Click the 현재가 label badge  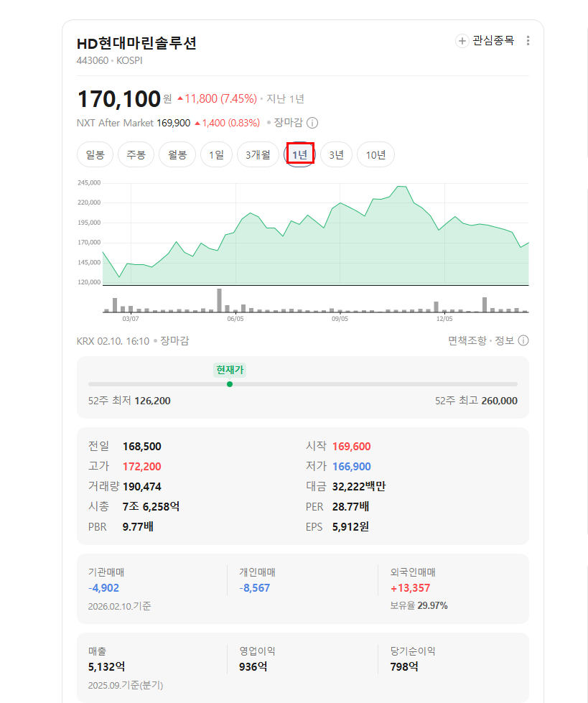pos(230,370)
